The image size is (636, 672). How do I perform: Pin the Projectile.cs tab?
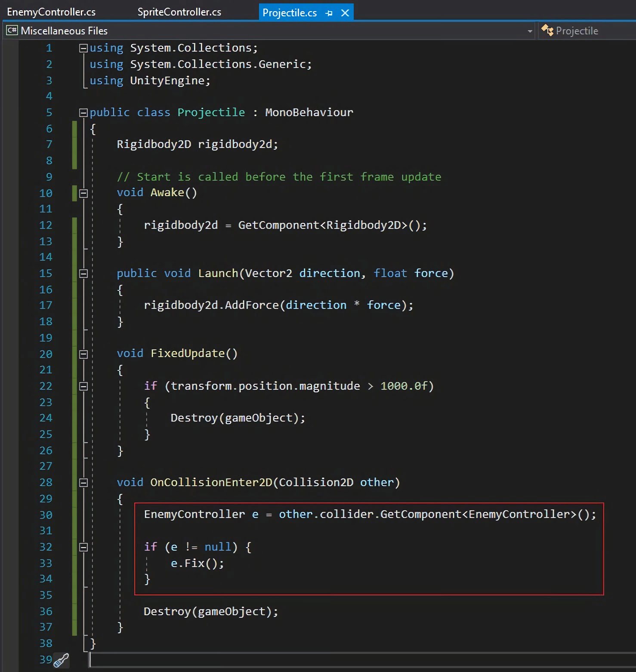point(329,13)
